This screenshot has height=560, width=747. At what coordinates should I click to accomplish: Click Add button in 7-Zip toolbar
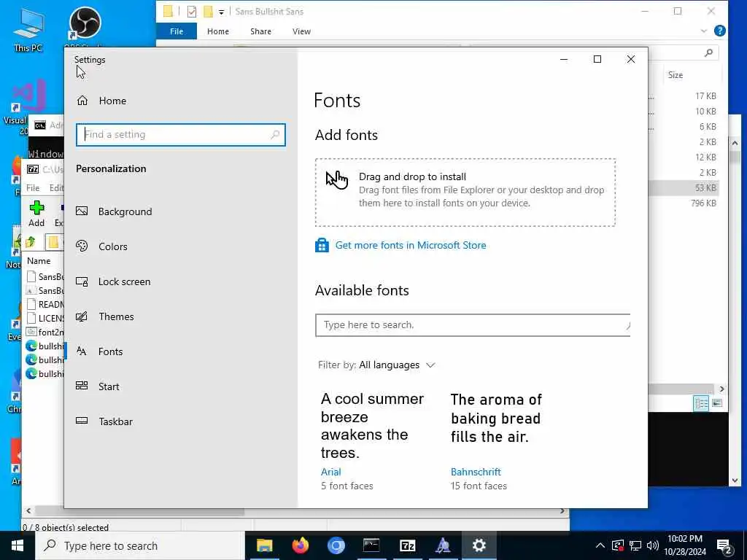point(36,214)
